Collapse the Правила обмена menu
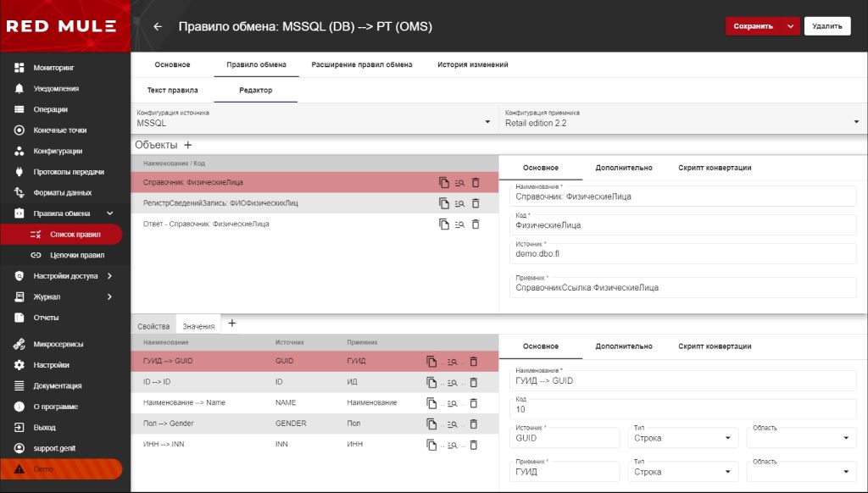This screenshot has width=868, height=493. (109, 213)
